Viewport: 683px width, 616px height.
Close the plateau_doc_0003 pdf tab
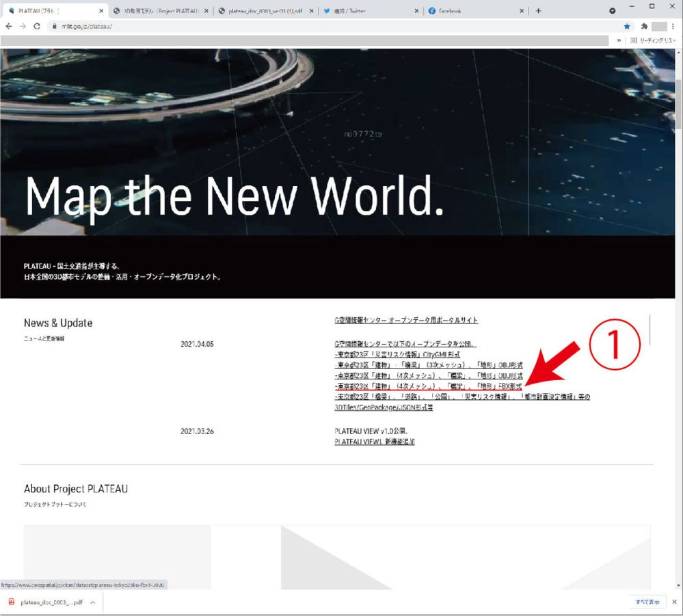(x=312, y=11)
